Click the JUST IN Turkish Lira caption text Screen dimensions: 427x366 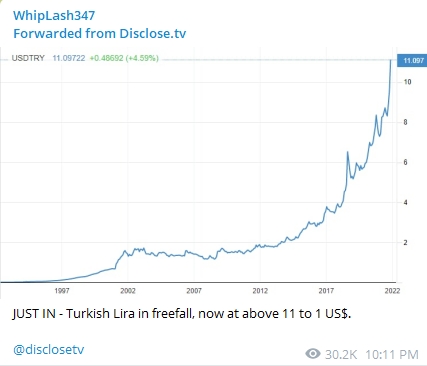click(182, 314)
